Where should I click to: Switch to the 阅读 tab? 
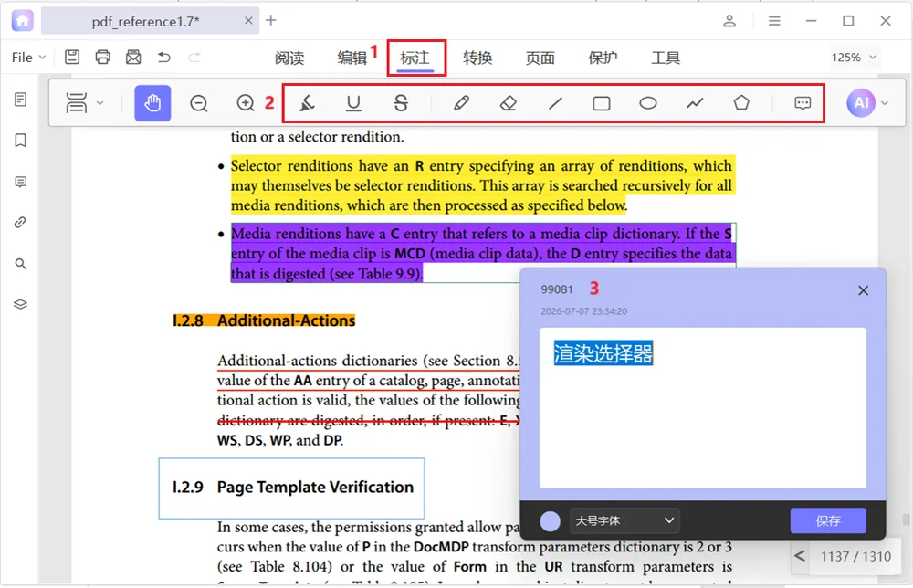289,57
